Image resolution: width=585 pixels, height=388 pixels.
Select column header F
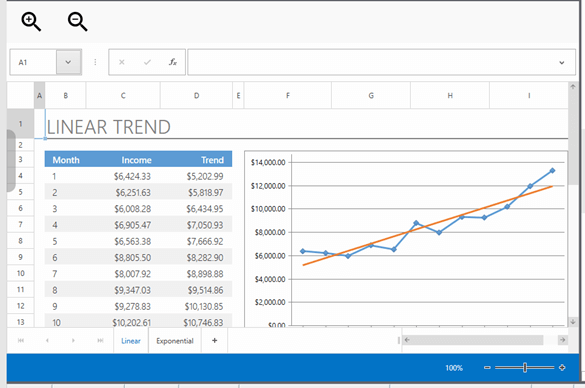tap(288, 96)
